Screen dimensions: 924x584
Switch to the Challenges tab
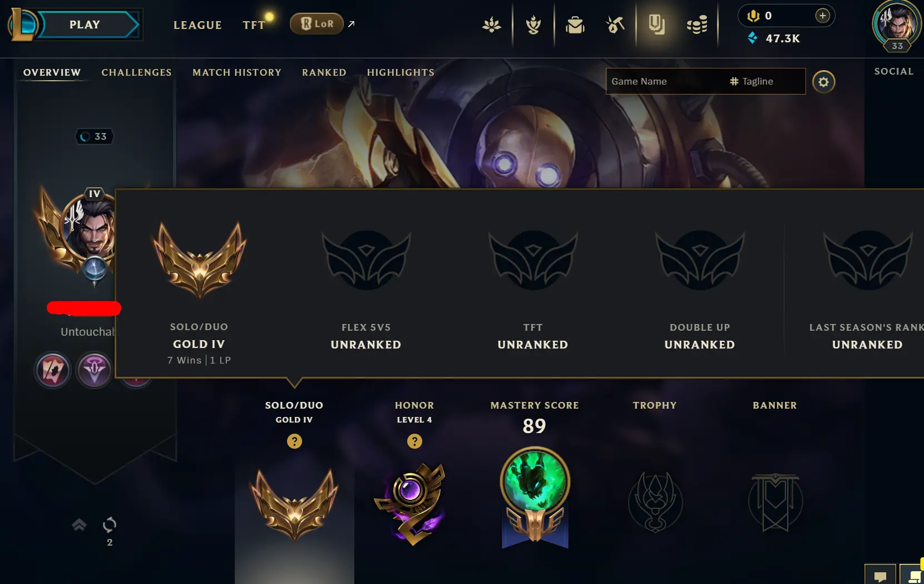(x=136, y=72)
